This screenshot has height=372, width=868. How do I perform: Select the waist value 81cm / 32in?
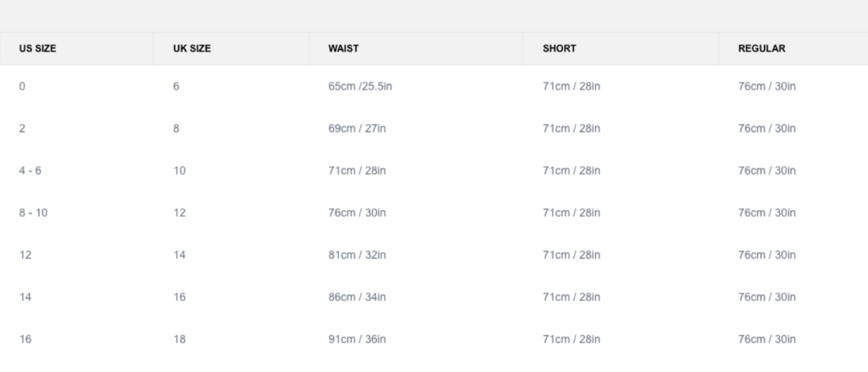tap(357, 255)
